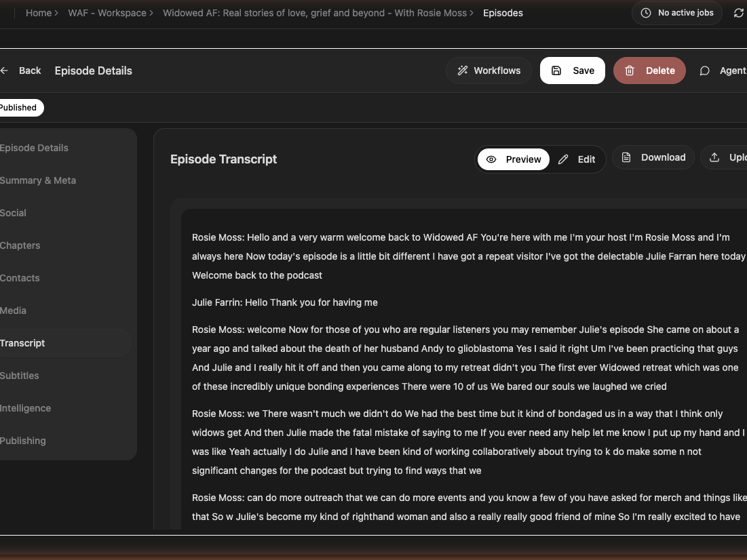Click the trash can Delete icon
This screenshot has height=560, width=747.
[x=630, y=71]
